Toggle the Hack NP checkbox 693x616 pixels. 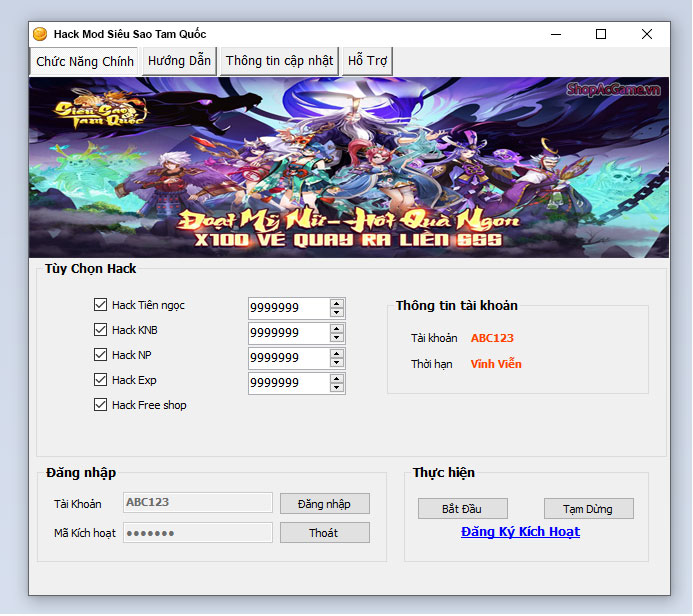[100, 354]
